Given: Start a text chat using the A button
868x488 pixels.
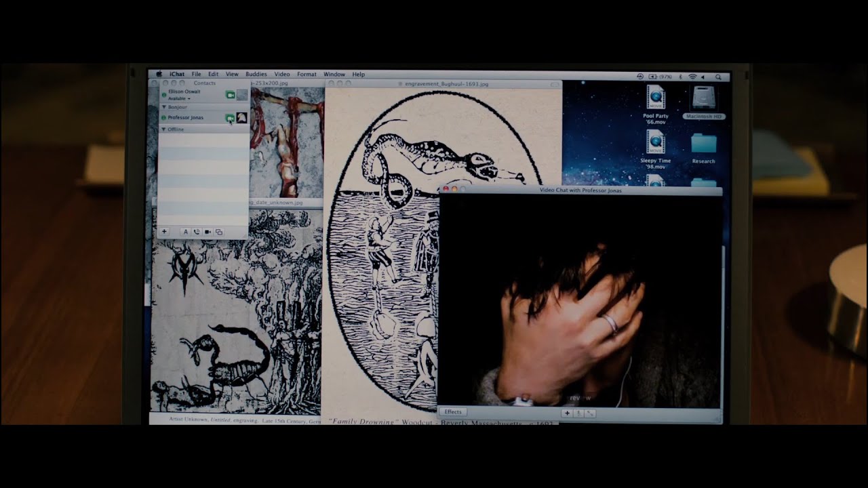Looking at the screenshot, I should tap(186, 232).
